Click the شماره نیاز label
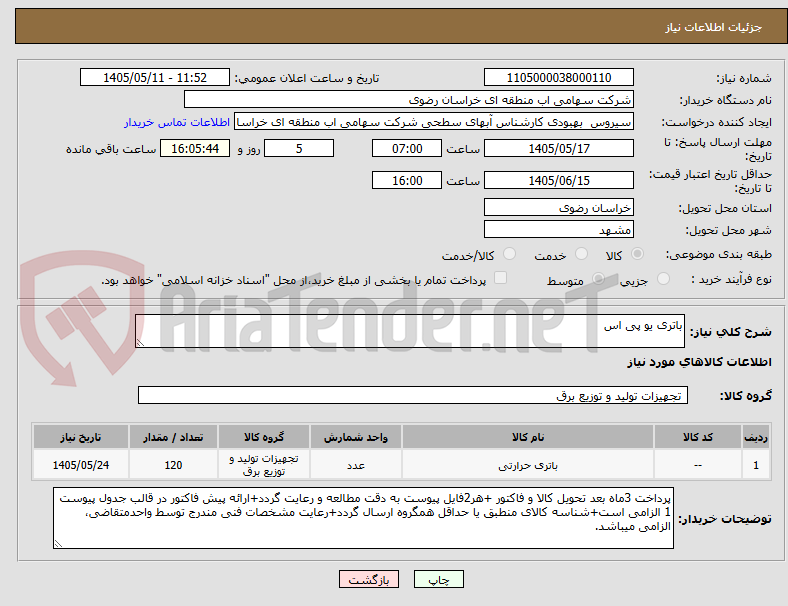 (x=744, y=78)
